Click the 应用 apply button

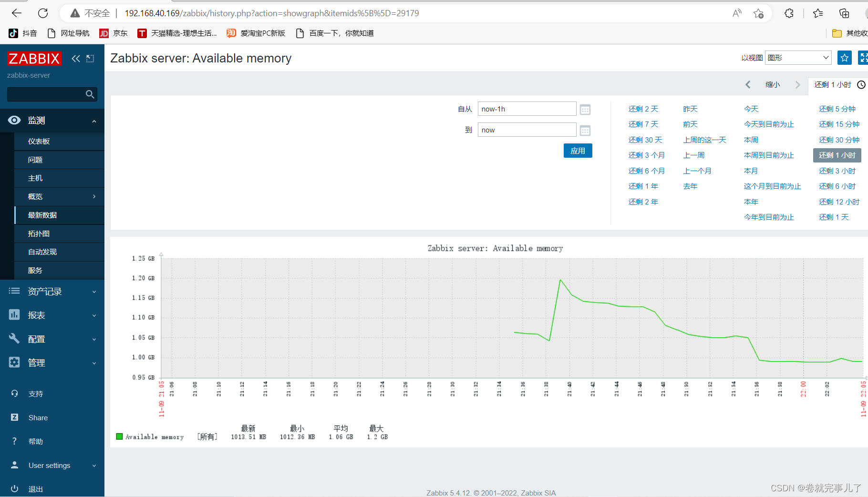pyautogui.click(x=578, y=151)
